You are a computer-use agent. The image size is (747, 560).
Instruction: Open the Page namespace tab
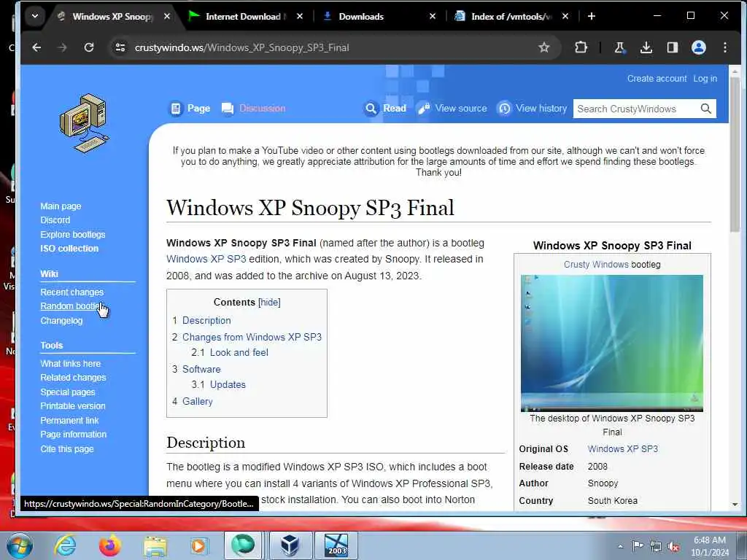click(x=190, y=109)
